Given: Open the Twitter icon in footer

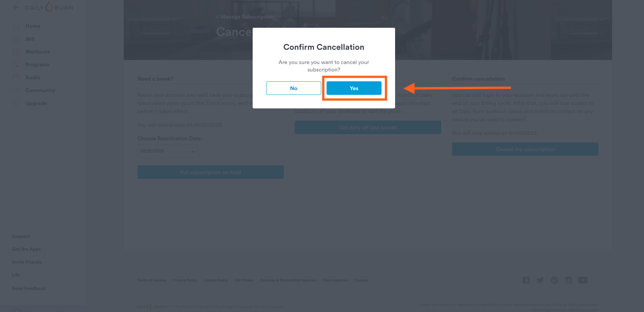Looking at the screenshot, I should coord(540,280).
